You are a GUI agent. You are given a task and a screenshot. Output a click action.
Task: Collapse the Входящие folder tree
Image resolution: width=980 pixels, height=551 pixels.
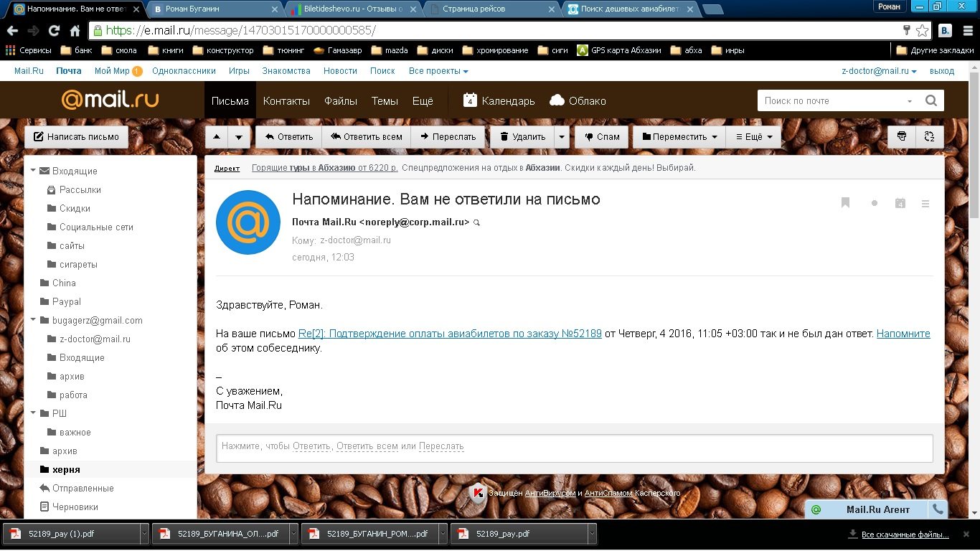pos(33,171)
